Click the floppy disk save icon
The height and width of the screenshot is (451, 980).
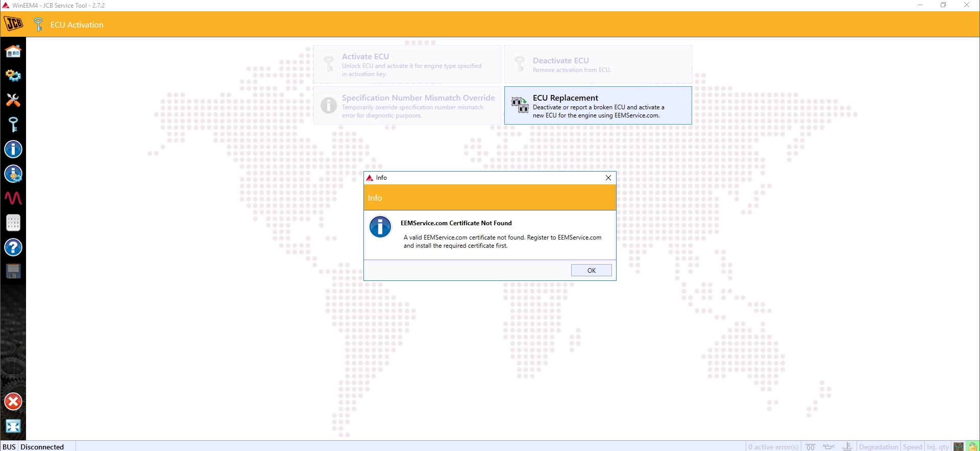click(13, 271)
